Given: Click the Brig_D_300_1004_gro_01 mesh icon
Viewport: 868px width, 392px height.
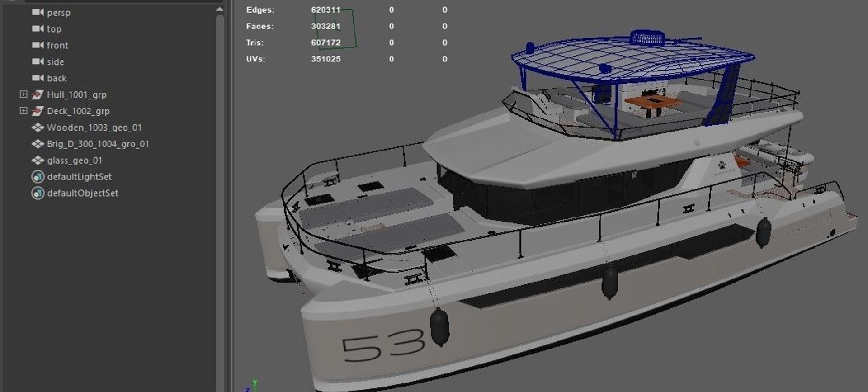Looking at the screenshot, I should point(38,144).
